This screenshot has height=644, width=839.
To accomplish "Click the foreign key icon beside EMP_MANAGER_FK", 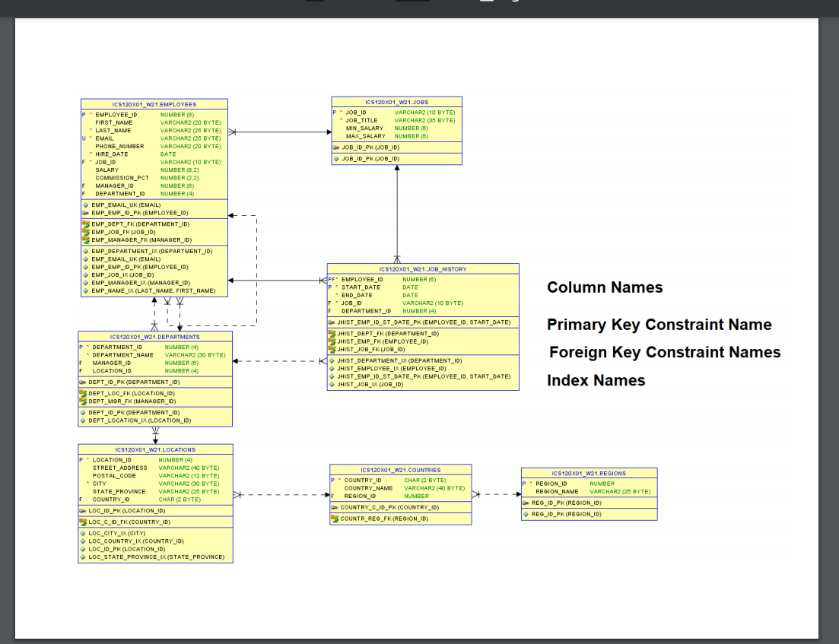I will click(86, 240).
